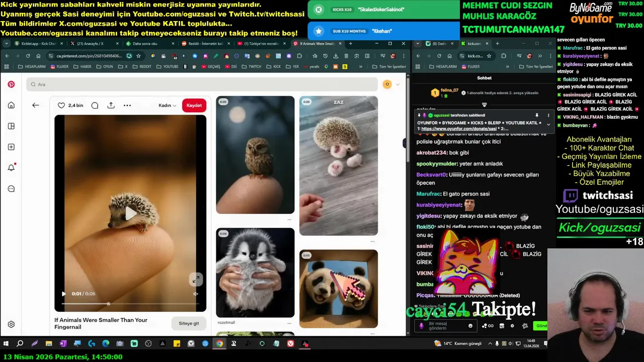
Task: Open the OYUN bookmark folder
Action: (105, 66)
